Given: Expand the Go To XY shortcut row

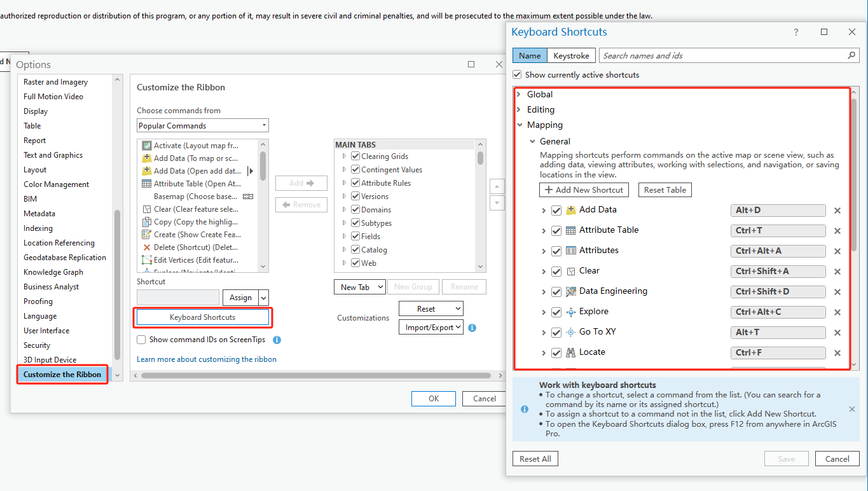Looking at the screenshot, I should tap(544, 333).
